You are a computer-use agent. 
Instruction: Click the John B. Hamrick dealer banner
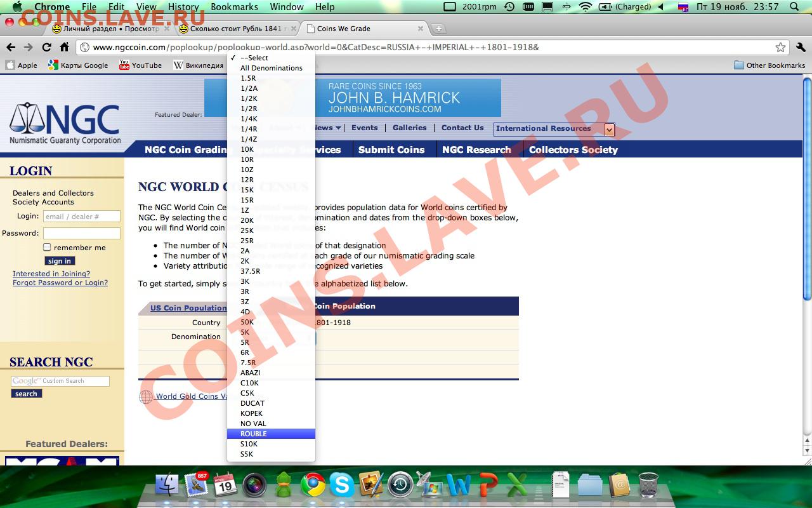click(353, 98)
